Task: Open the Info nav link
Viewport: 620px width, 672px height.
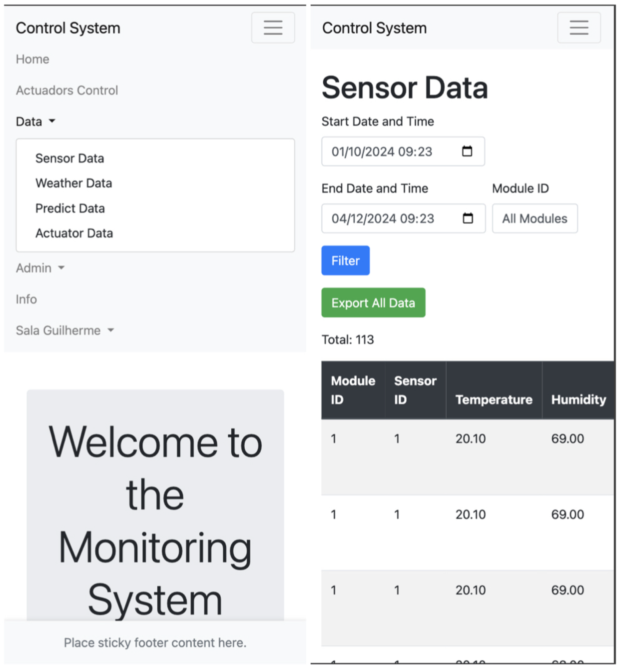Action: [x=26, y=299]
